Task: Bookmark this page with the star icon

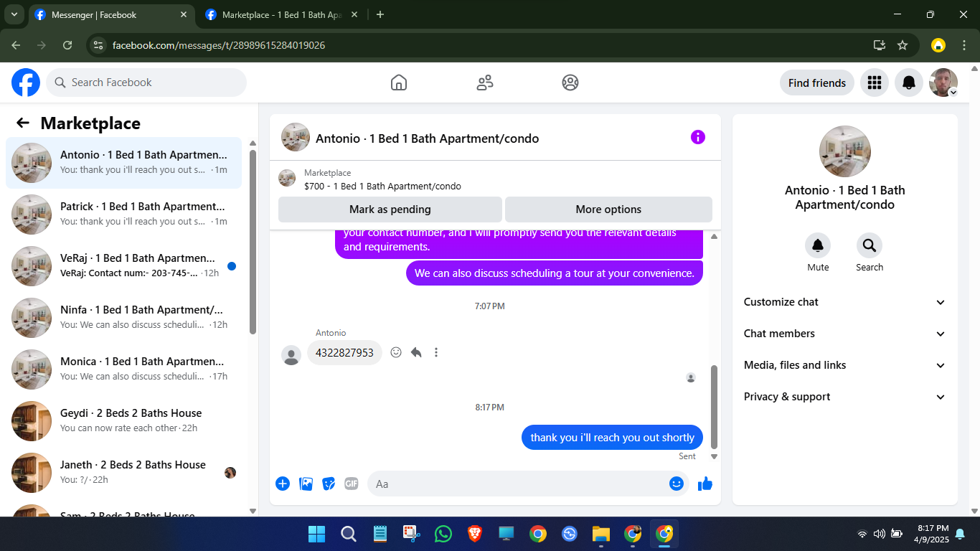Action: pyautogui.click(x=903, y=45)
